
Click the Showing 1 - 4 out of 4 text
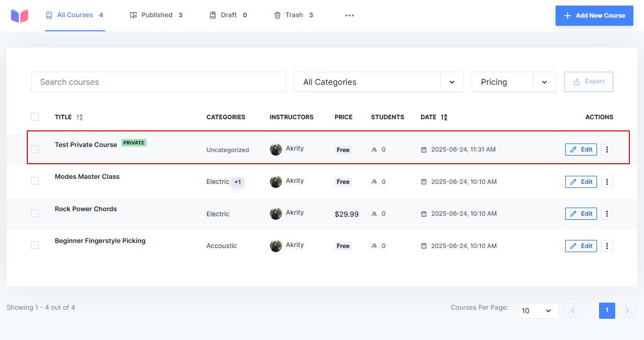pyautogui.click(x=41, y=307)
